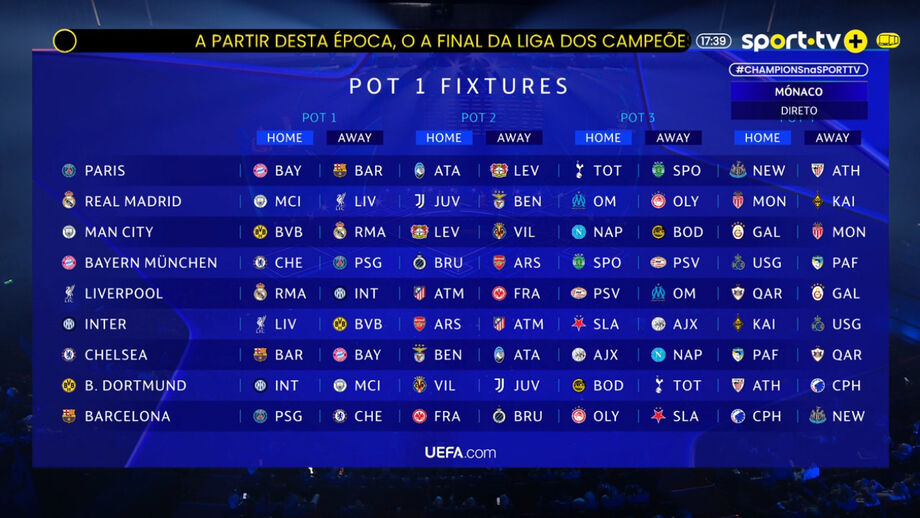Click the Tottenham crest in the Paris row
The height and width of the screenshot is (518, 920).
[578, 171]
